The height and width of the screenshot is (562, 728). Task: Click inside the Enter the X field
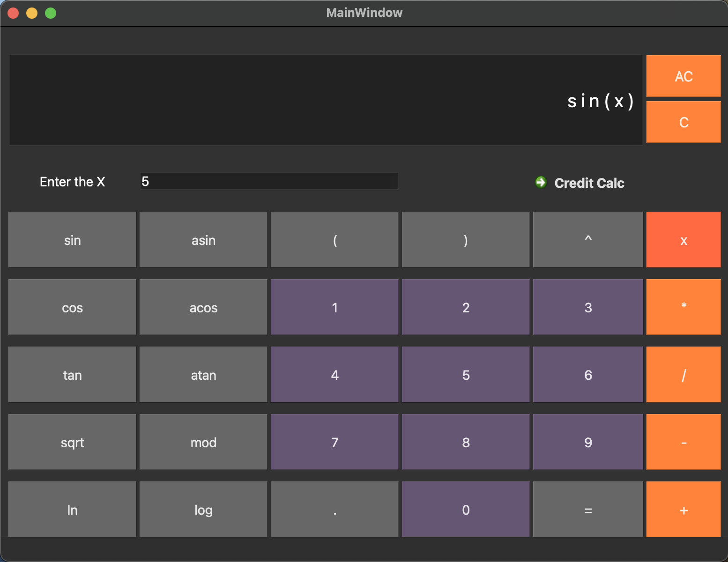click(269, 181)
